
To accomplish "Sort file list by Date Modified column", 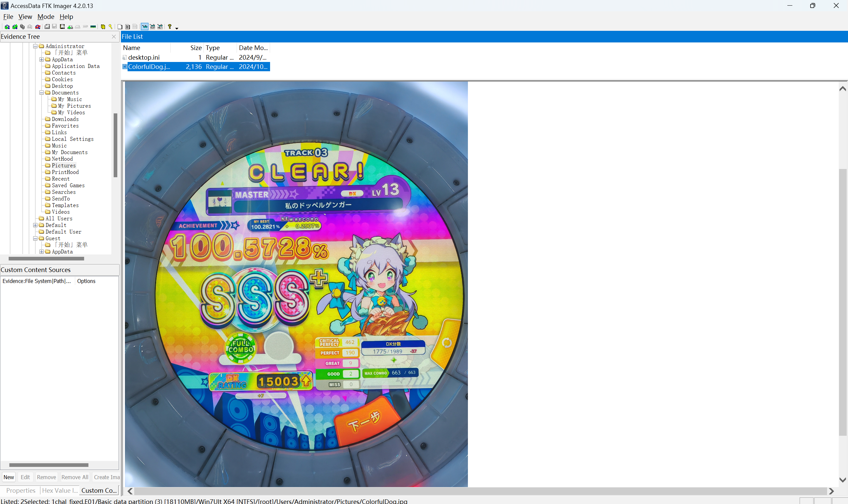I will [x=254, y=48].
